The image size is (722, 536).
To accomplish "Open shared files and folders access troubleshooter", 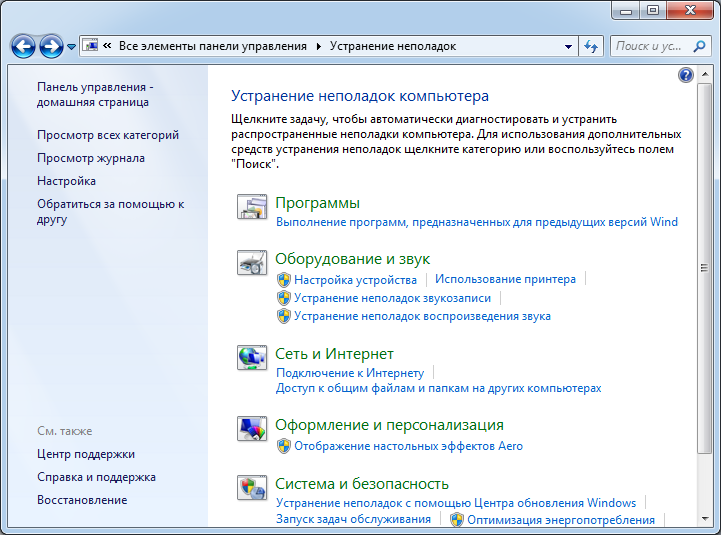I will pyautogui.click(x=438, y=388).
